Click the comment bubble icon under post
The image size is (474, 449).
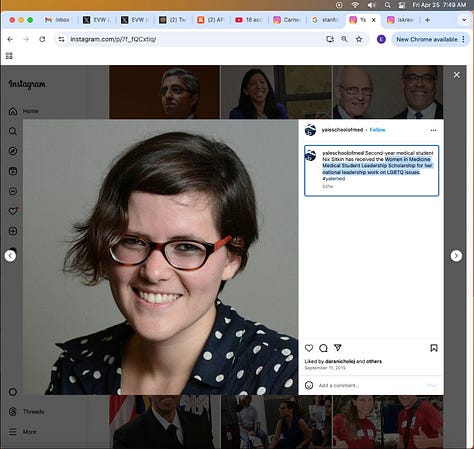(323, 348)
